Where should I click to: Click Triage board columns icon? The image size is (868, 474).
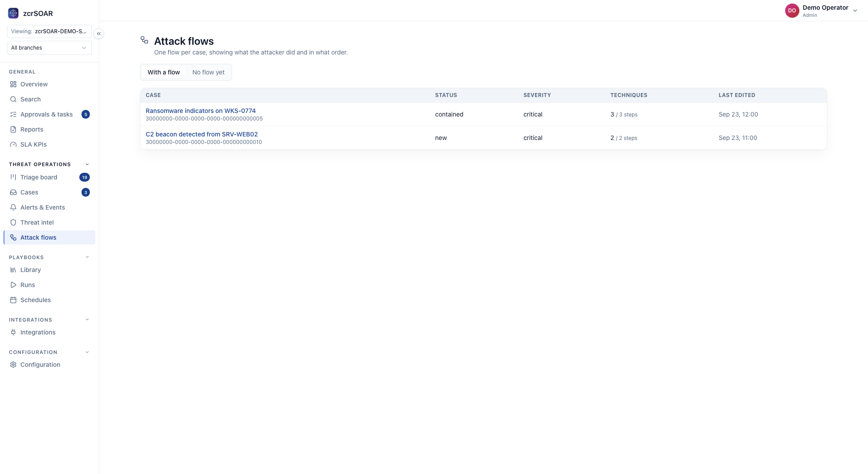[x=13, y=177]
